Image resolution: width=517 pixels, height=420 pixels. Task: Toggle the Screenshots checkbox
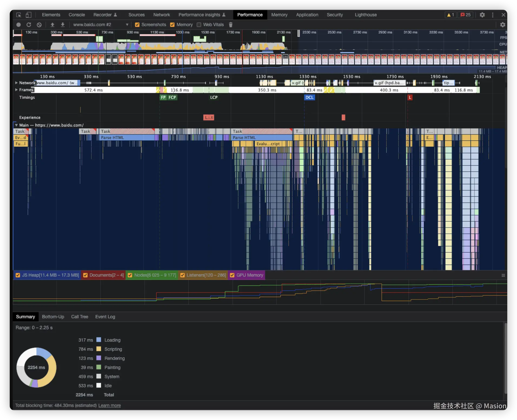pyautogui.click(x=137, y=25)
